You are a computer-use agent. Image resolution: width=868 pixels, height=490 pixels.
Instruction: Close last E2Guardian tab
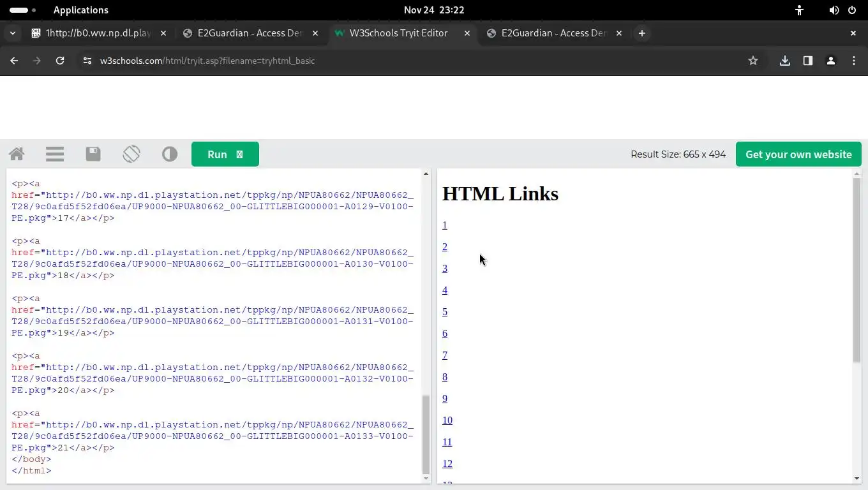click(x=619, y=33)
